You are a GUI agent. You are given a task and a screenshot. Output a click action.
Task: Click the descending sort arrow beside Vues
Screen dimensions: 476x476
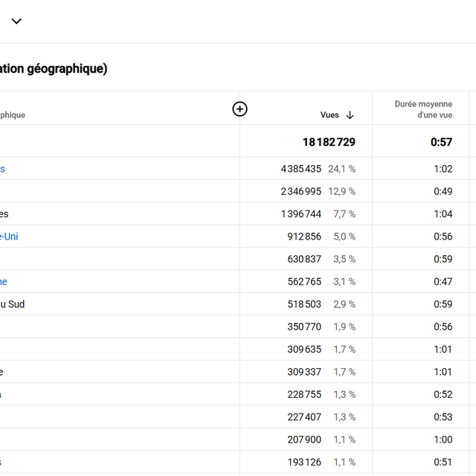(x=350, y=115)
